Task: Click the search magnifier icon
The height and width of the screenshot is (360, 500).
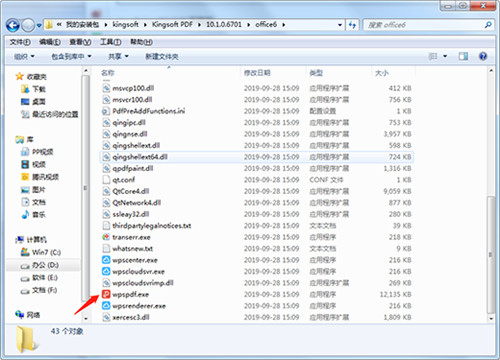Action: pyautogui.click(x=488, y=25)
